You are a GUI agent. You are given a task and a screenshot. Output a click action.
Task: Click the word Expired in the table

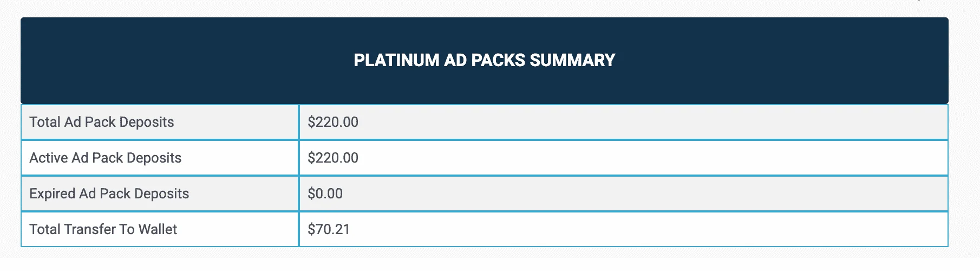coord(53,193)
